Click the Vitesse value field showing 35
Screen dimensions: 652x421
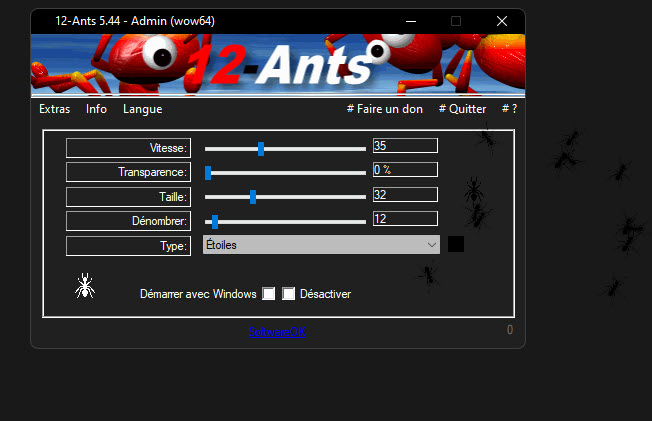(405, 146)
